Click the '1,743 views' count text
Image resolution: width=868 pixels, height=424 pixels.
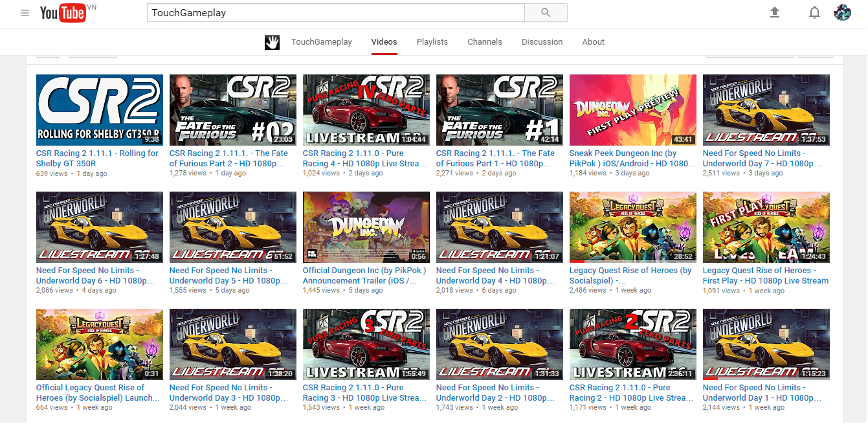[455, 408]
